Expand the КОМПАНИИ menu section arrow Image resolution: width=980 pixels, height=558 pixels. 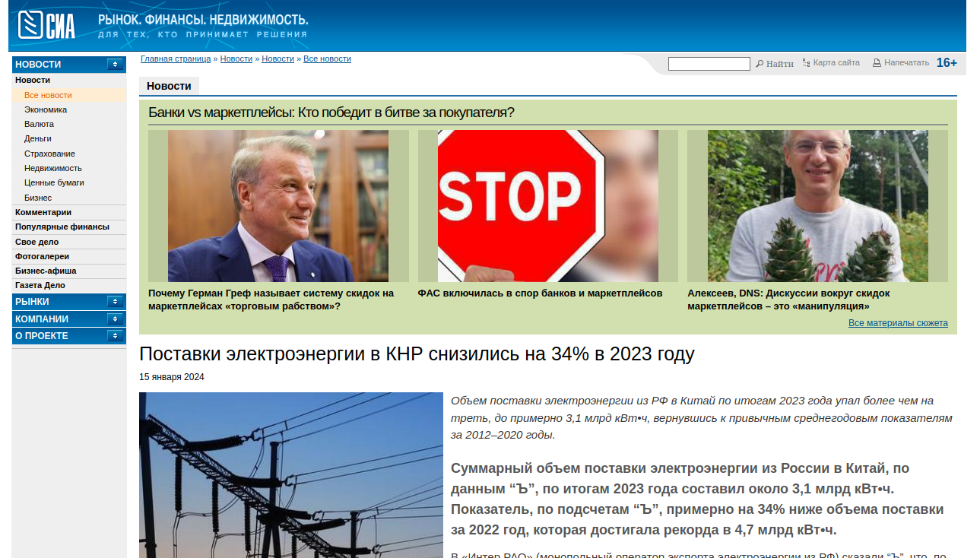tap(116, 319)
